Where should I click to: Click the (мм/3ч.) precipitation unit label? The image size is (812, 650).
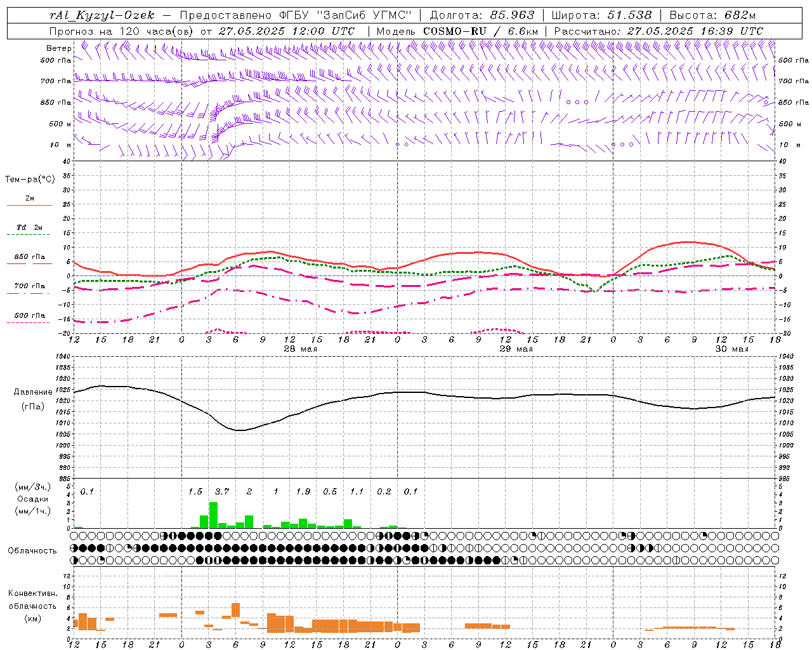(x=33, y=487)
